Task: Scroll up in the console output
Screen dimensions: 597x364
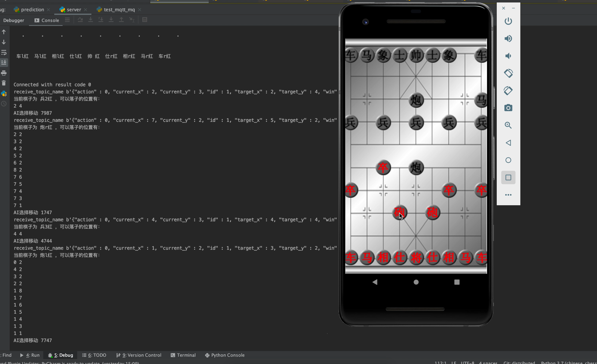Action: coord(4,32)
